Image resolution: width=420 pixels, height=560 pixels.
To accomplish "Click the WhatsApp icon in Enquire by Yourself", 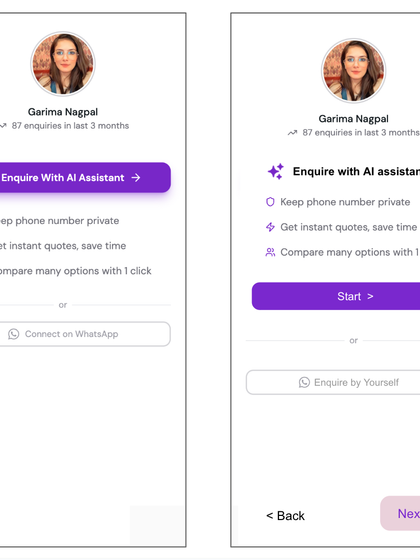I will click(x=304, y=382).
